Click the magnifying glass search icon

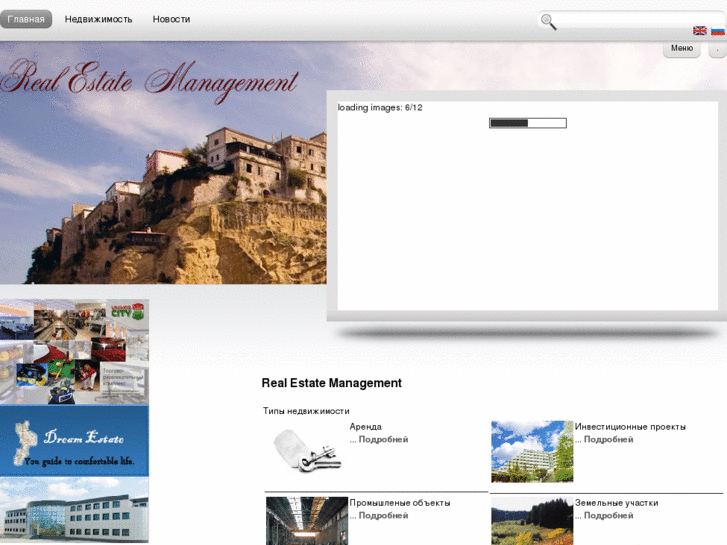coord(548,22)
